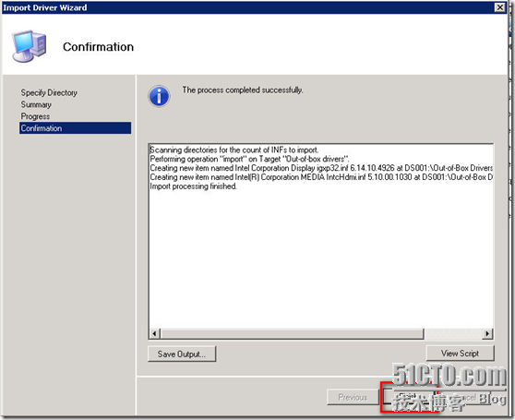Close the Import Driver Wizard window
Image resolution: width=515 pixels, height=420 pixels.
(x=500, y=7)
